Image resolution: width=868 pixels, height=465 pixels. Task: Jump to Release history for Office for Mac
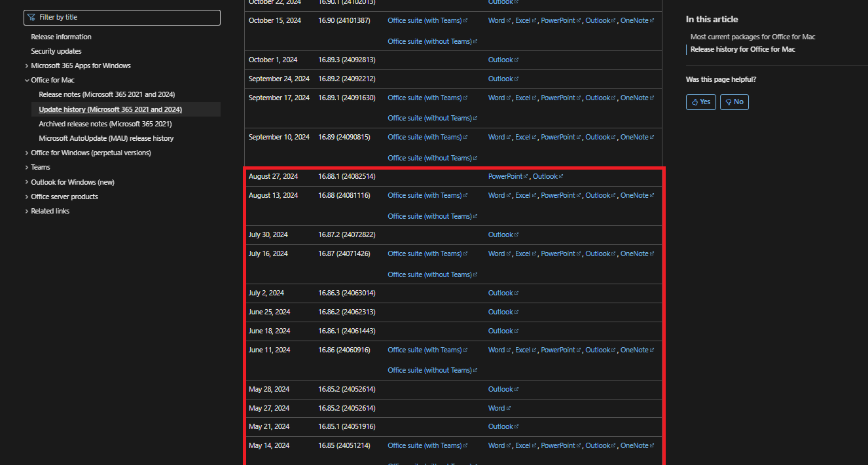pyautogui.click(x=743, y=49)
